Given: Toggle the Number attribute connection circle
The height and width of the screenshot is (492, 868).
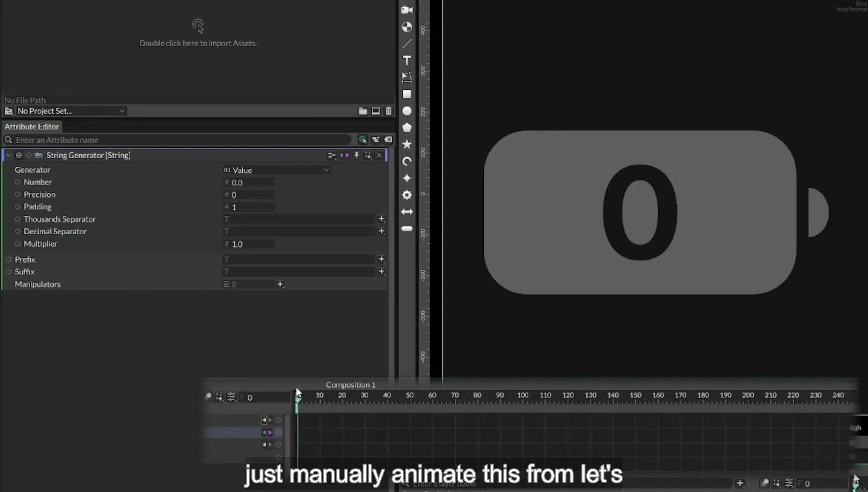Looking at the screenshot, I should point(18,182).
